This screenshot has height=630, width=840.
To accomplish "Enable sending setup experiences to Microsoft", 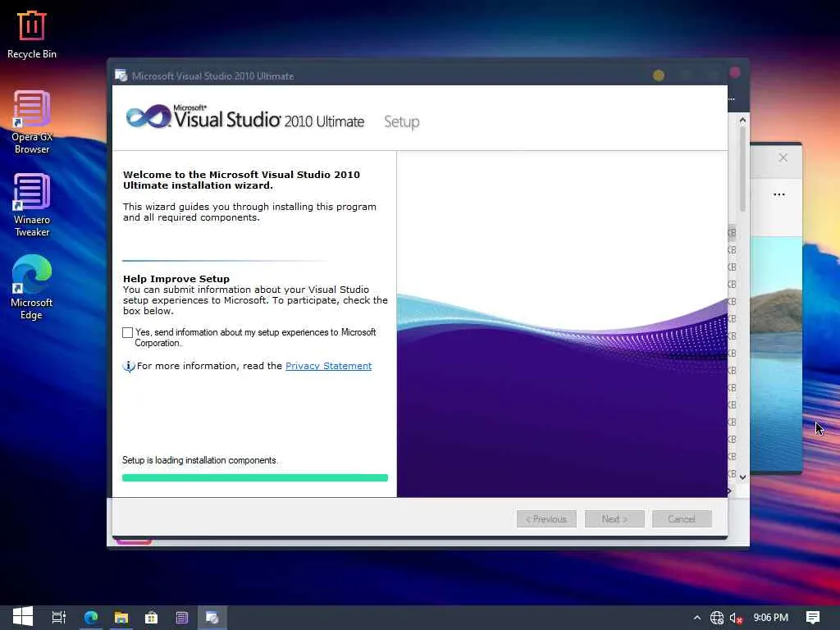I will tap(127, 333).
